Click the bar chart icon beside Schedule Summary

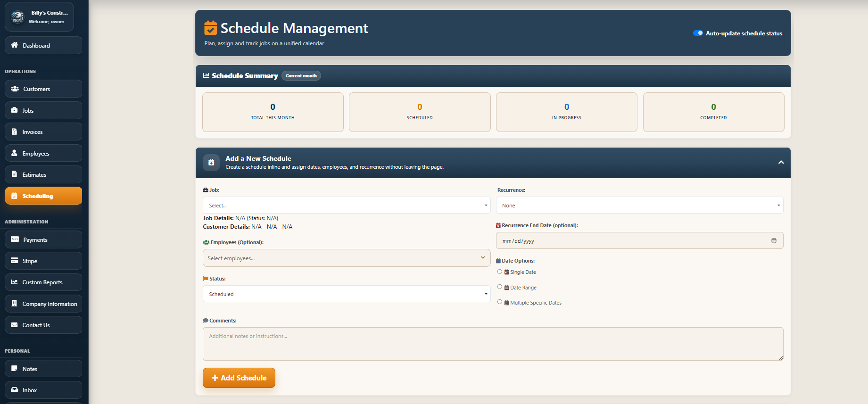(x=206, y=75)
